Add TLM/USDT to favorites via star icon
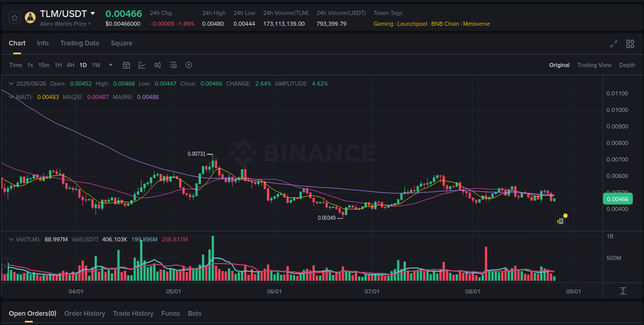 pos(14,17)
